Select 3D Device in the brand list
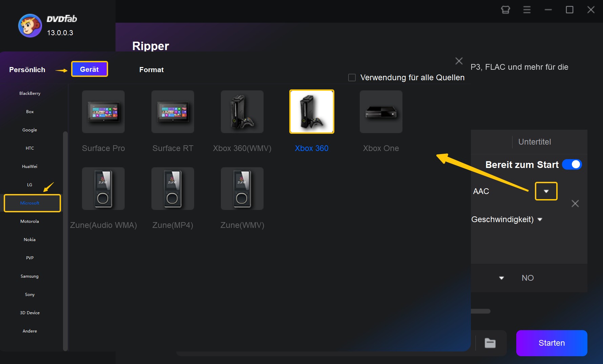This screenshot has height=364, width=603. pos(30,313)
